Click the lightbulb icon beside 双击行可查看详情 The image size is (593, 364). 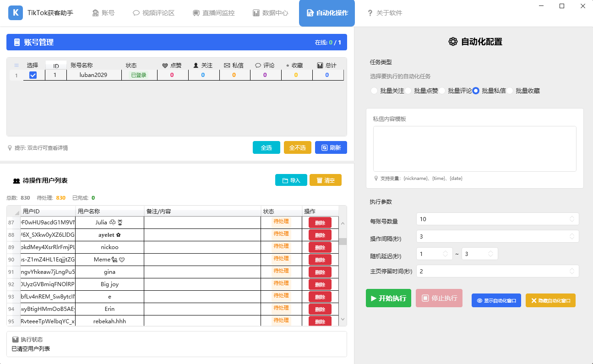tap(10, 148)
